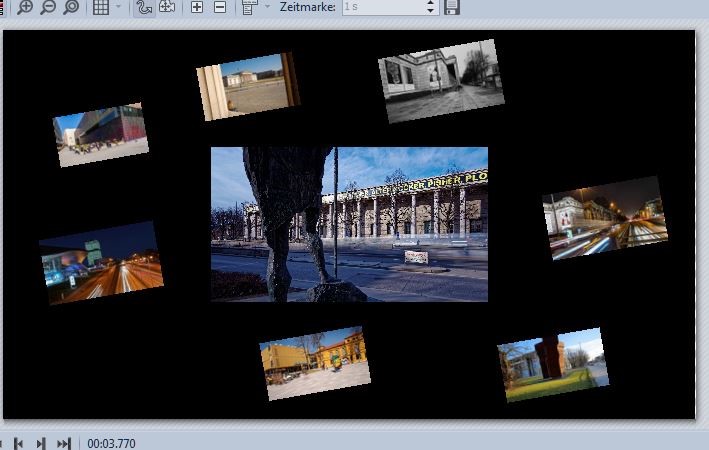
Task: Open the grid options dropdown arrow
Action: pos(119,7)
